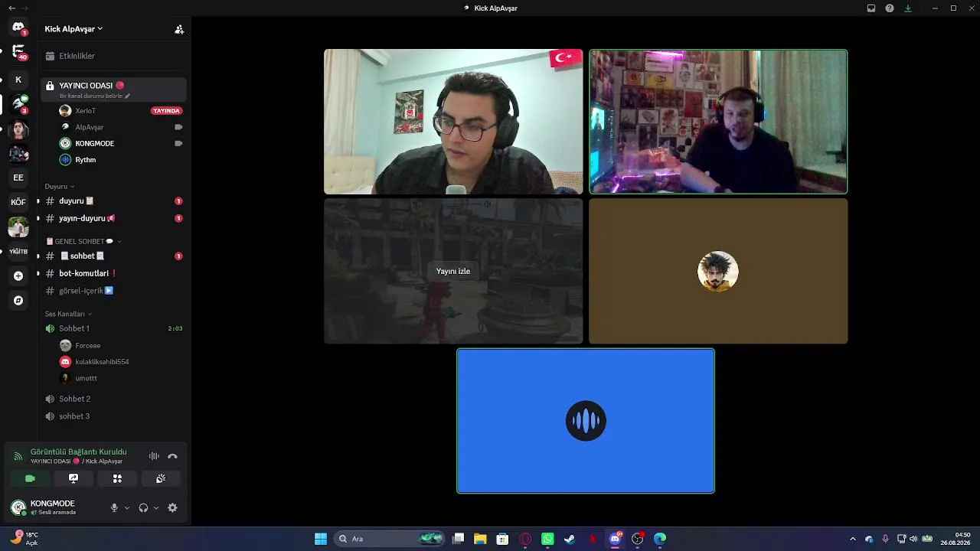This screenshot has width=980, height=551.
Task: Open the sohbet text channel
Action: (x=113, y=256)
